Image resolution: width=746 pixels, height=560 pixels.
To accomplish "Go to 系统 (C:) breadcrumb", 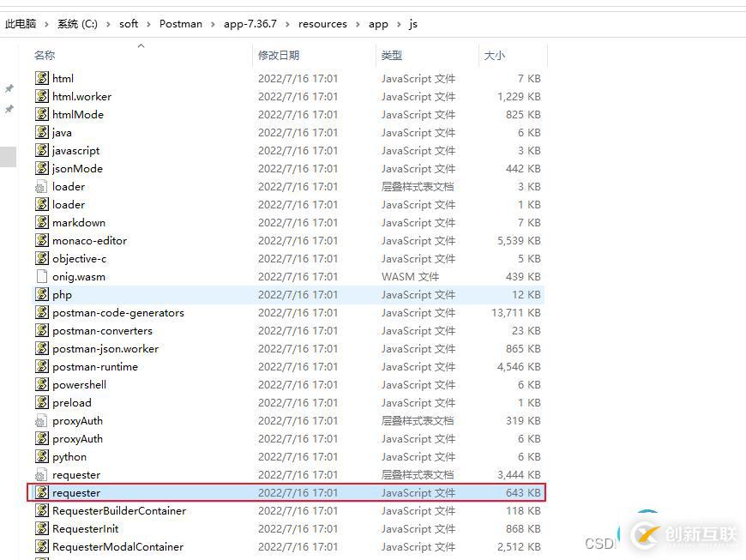I will pos(77,24).
